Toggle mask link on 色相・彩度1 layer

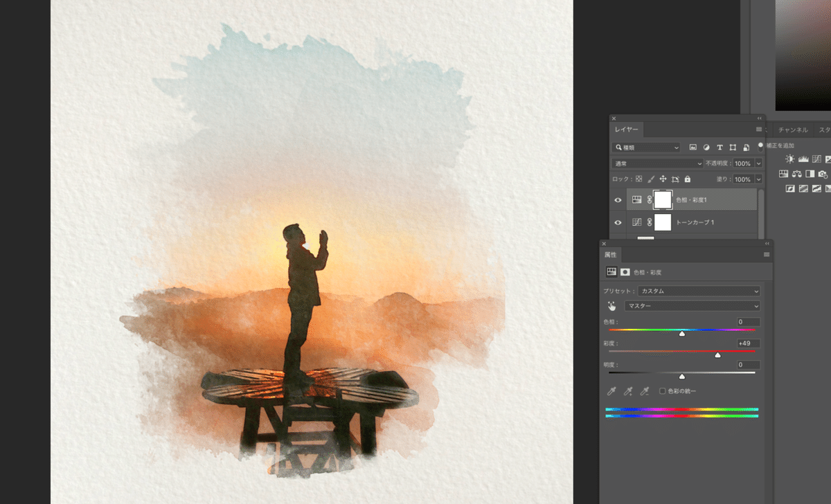tap(650, 199)
